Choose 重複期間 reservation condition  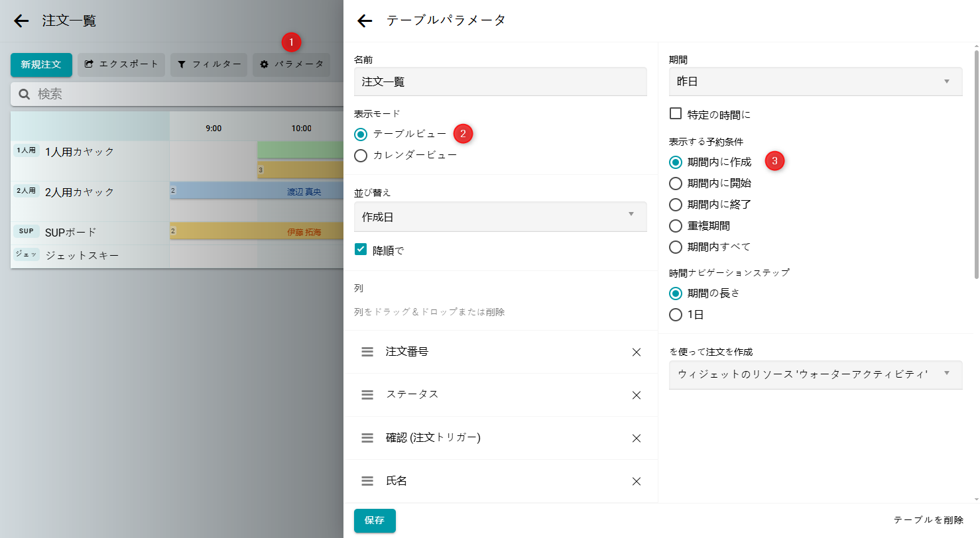click(x=676, y=226)
